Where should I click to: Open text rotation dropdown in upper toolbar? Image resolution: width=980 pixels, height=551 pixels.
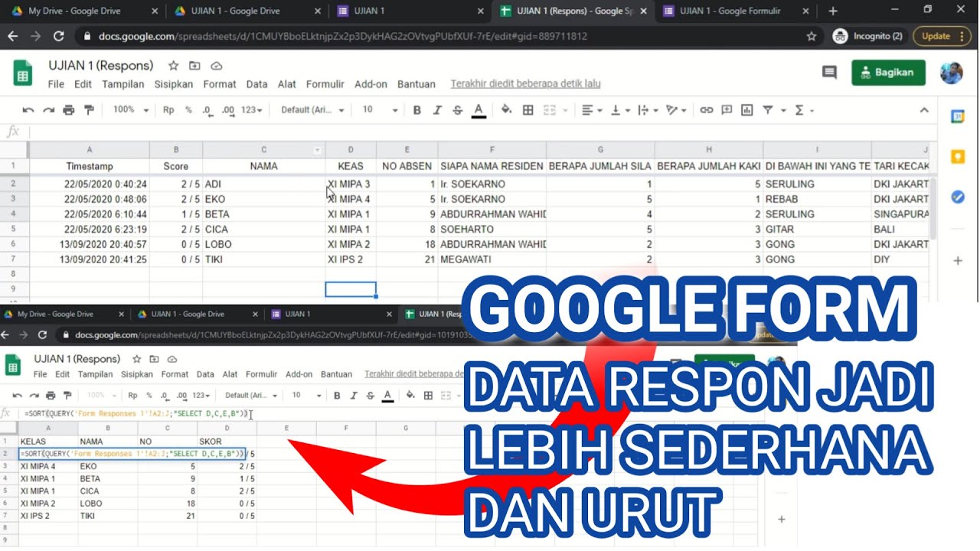[x=675, y=110]
